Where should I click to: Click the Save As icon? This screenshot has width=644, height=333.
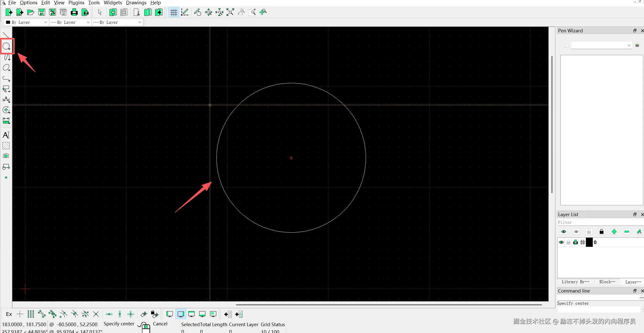tap(53, 12)
